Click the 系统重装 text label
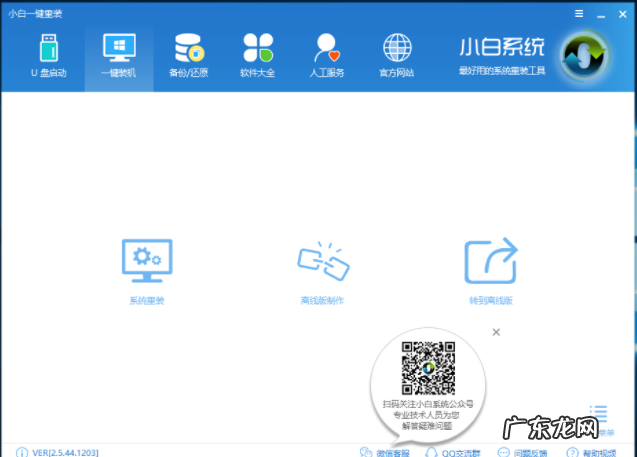The image size is (637, 457). [147, 301]
